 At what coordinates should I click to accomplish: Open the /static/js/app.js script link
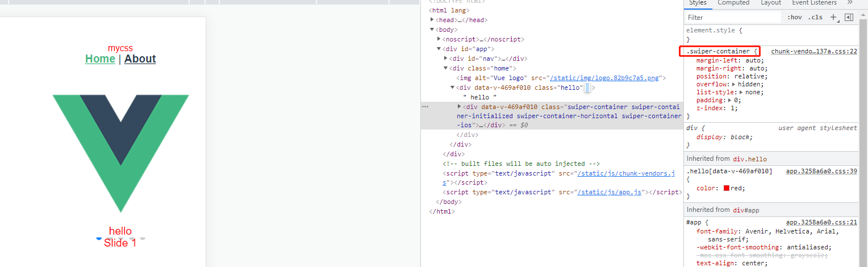(x=609, y=192)
